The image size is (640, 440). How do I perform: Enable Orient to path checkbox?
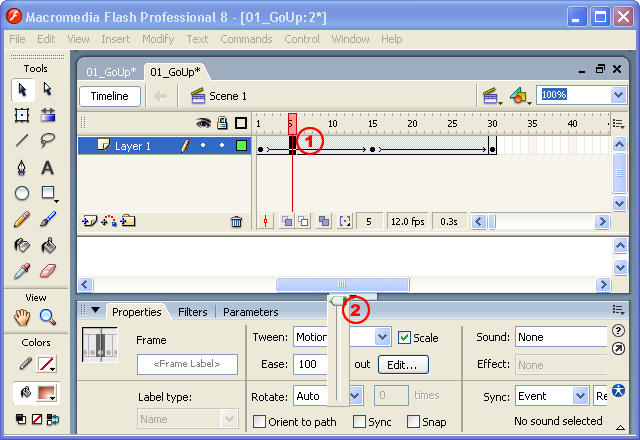point(260,422)
